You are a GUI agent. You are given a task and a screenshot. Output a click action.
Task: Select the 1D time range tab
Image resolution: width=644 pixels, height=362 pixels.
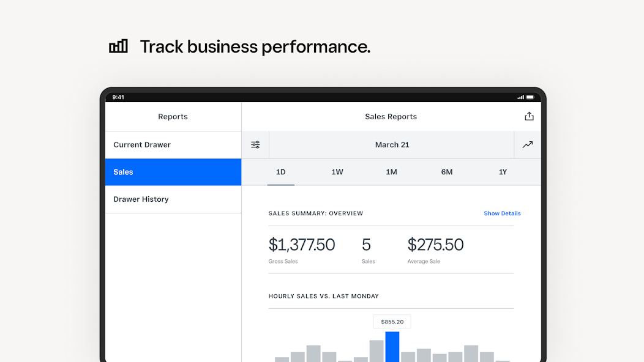coord(280,172)
